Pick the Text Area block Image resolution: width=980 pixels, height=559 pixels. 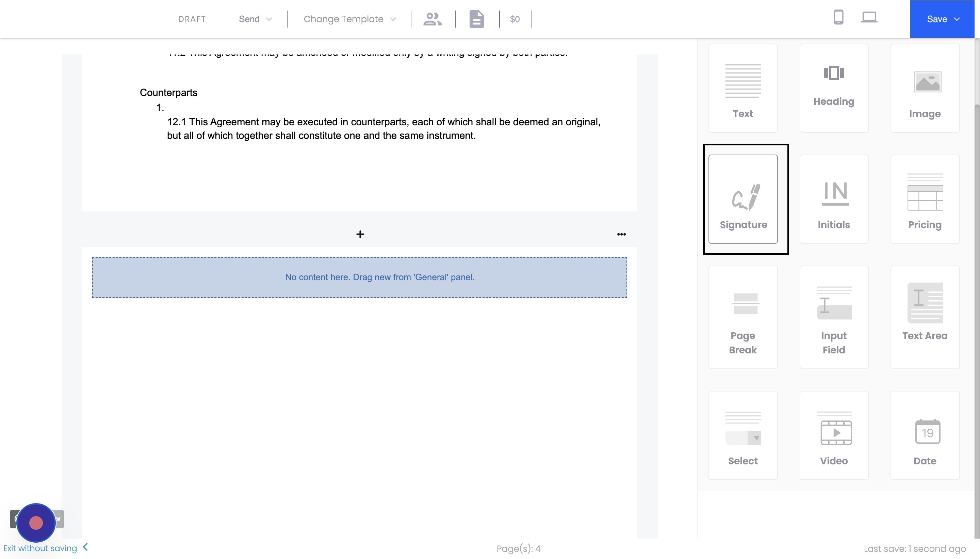tap(924, 318)
